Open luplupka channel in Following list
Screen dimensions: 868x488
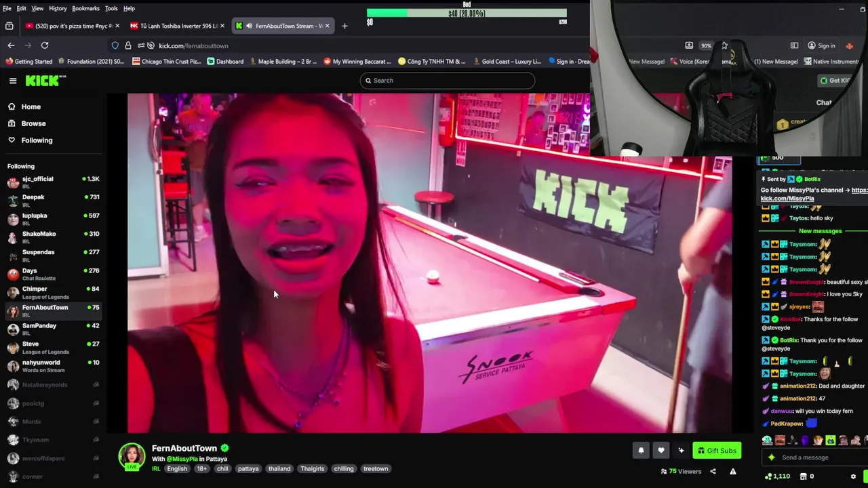[x=53, y=218]
